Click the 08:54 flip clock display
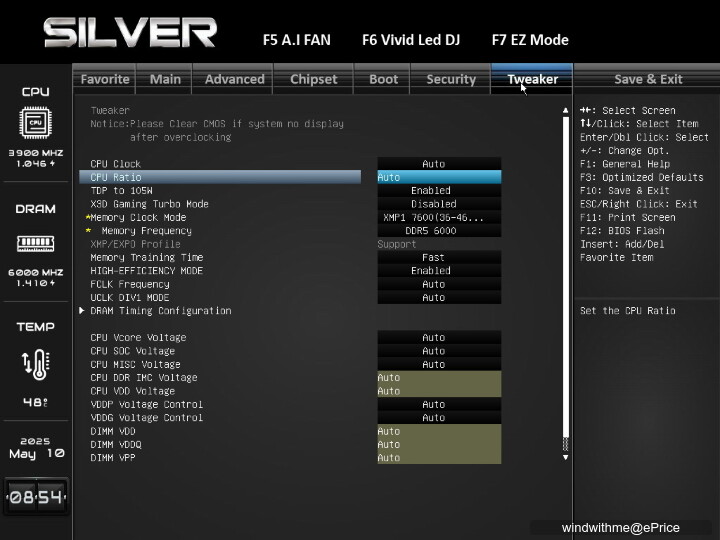720x540 pixels. point(36,497)
